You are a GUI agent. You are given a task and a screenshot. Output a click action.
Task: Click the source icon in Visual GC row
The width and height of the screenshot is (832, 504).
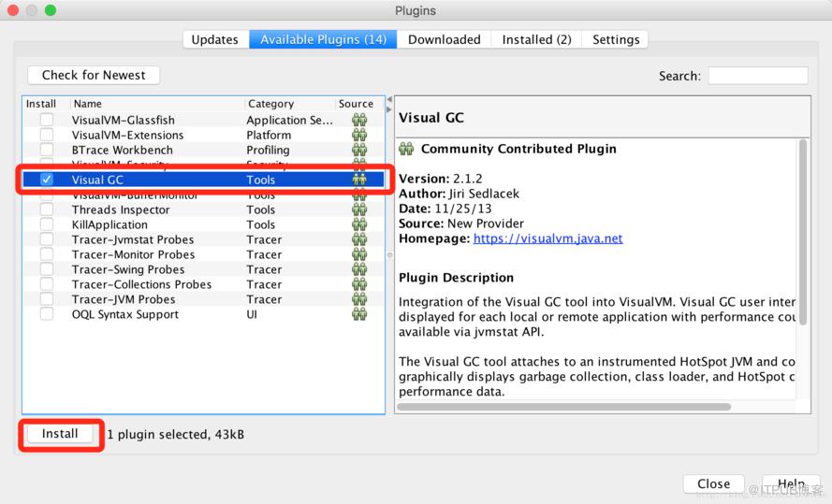pos(359,180)
